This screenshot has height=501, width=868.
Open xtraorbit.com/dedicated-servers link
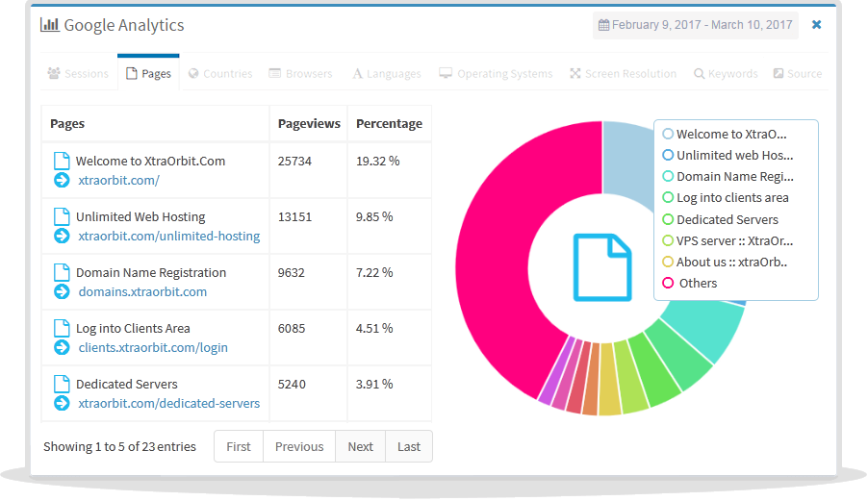[168, 404]
